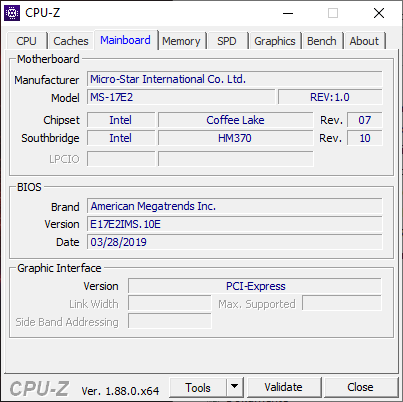Click the PCI-Express version field
This screenshot has width=403, height=402.
tap(255, 286)
